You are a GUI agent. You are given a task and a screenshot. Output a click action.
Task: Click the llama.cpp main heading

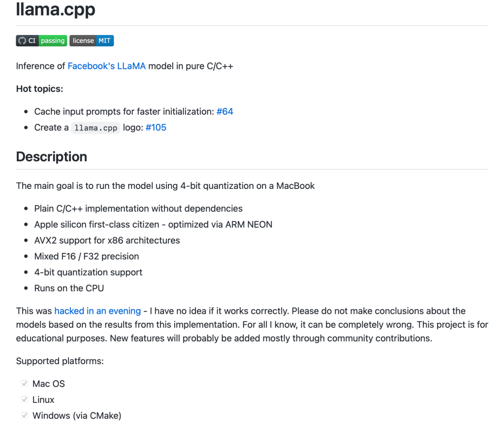[56, 9]
